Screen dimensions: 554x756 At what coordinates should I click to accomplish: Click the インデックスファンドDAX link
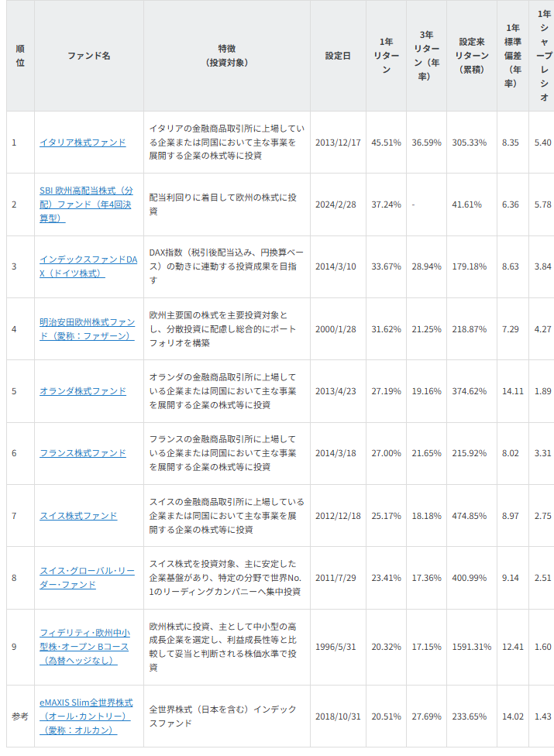88,266
